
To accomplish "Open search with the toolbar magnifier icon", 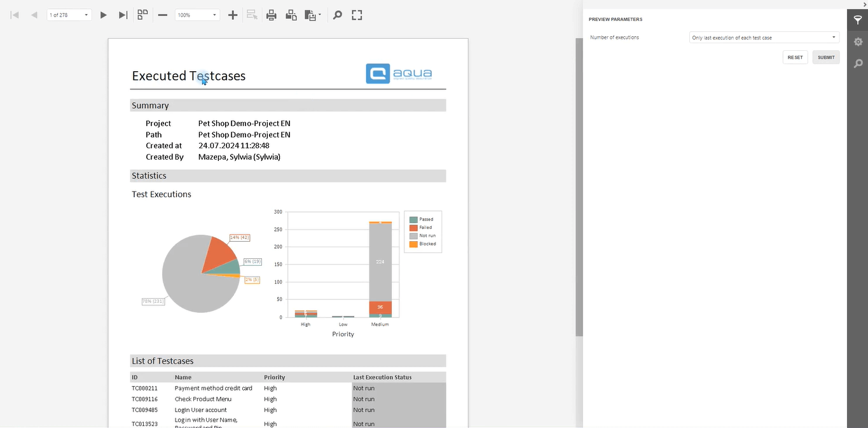I will coord(338,15).
